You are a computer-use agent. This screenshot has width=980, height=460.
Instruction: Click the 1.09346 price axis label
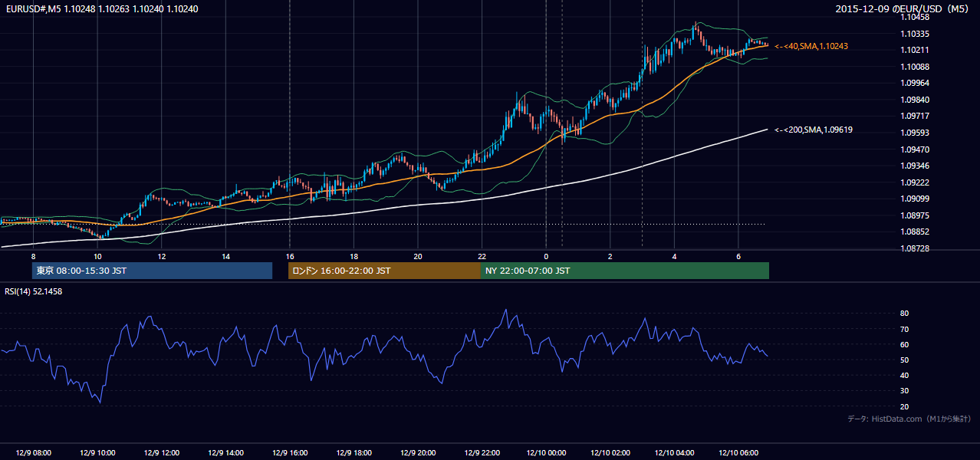(915, 166)
